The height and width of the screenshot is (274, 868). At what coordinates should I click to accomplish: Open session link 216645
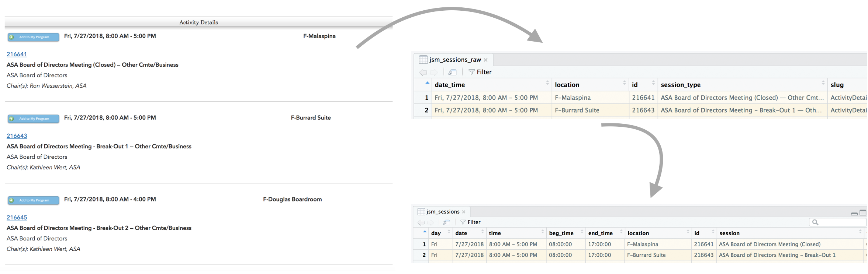click(x=17, y=217)
